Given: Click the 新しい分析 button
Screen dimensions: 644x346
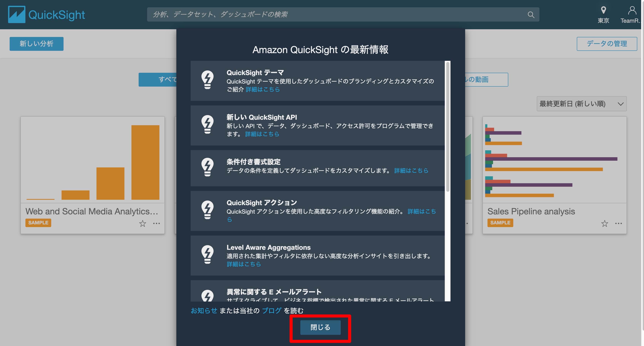Looking at the screenshot, I should point(37,44).
